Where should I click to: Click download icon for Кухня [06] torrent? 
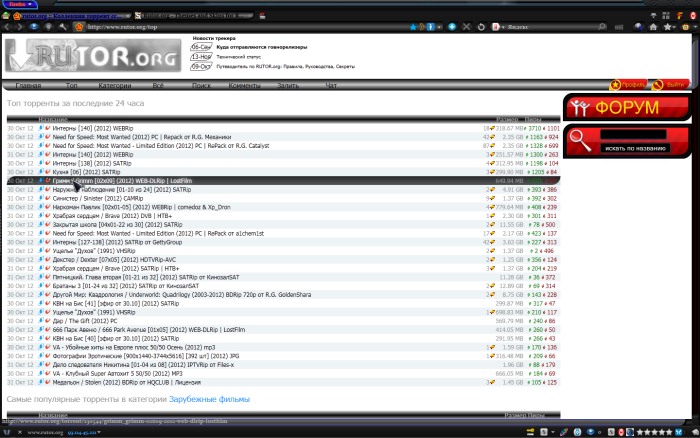click(x=42, y=172)
